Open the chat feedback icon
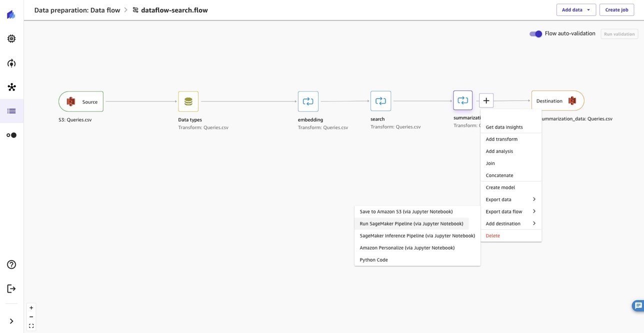 pos(638,306)
